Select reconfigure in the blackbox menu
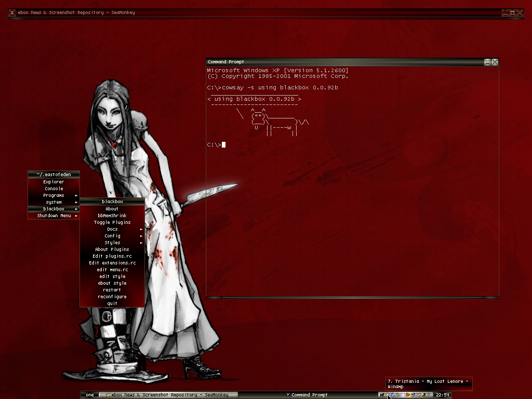This screenshot has height=399, width=532. click(112, 297)
